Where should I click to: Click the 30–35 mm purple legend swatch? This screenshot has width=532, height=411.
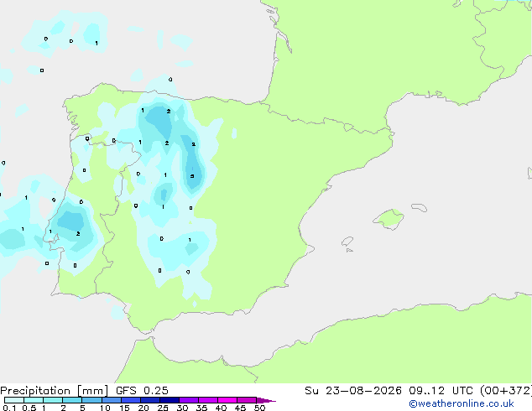pos(188,400)
